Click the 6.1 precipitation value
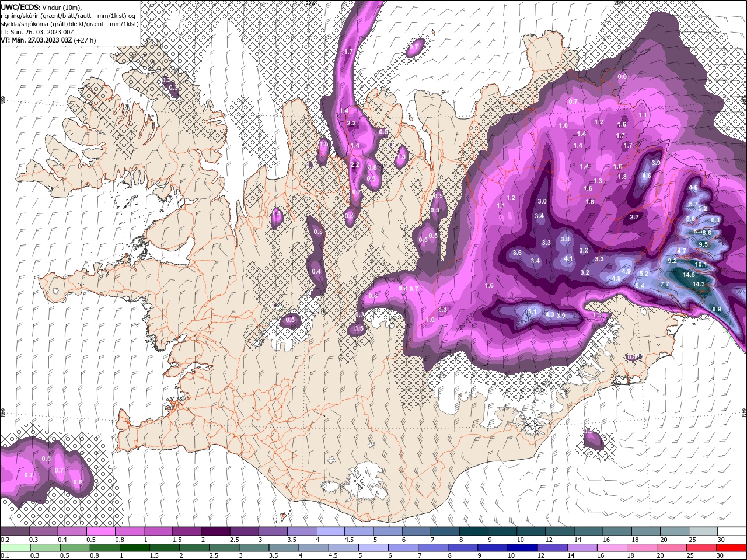Image resolution: width=747 pixels, height=560 pixels. [715, 220]
